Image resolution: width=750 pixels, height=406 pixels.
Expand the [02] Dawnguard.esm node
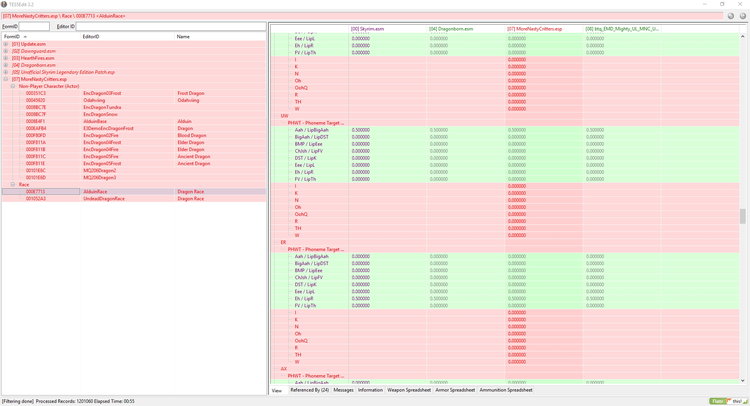[x=6, y=51]
